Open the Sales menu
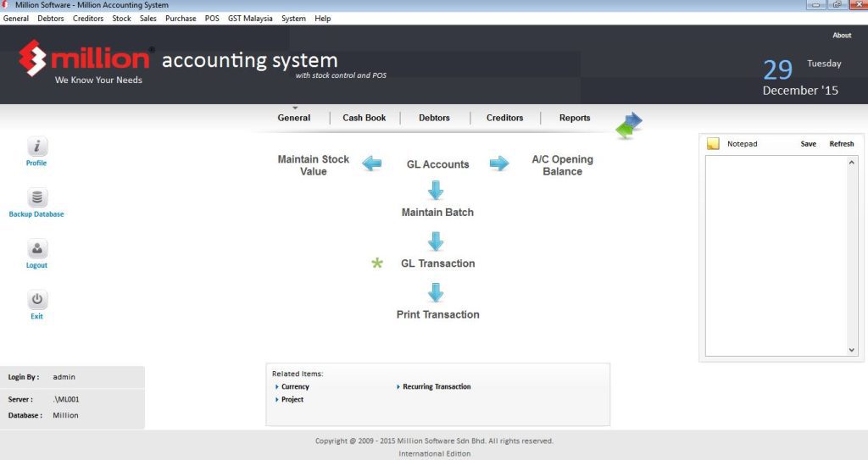This screenshot has height=460, width=868. 147,19
